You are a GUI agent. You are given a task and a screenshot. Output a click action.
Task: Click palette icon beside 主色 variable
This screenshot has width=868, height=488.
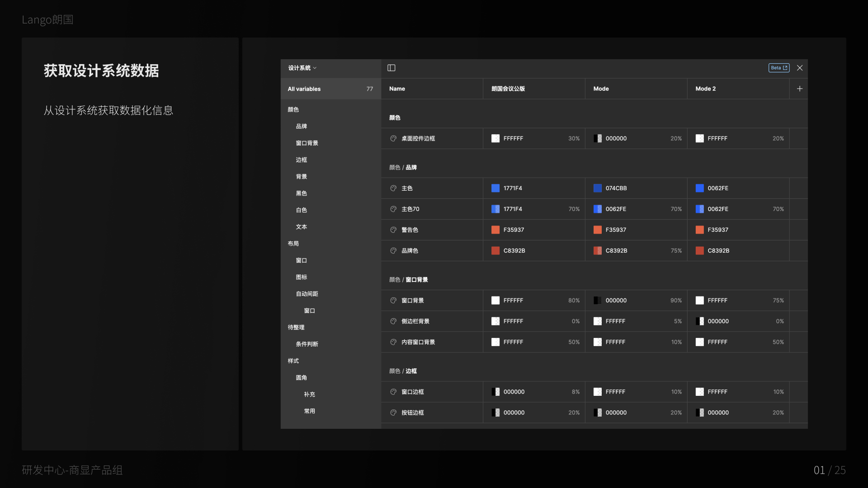click(393, 188)
